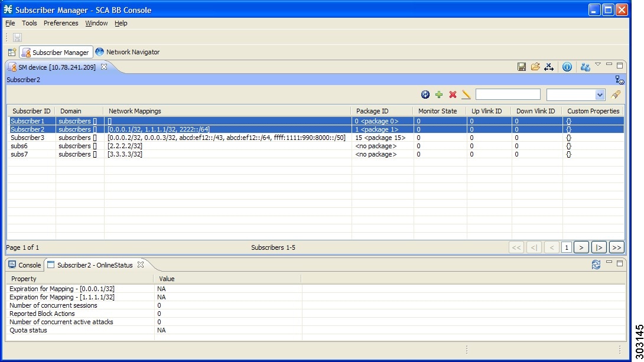
Task: Click the red Delete Subscriber icon
Action: tap(453, 94)
